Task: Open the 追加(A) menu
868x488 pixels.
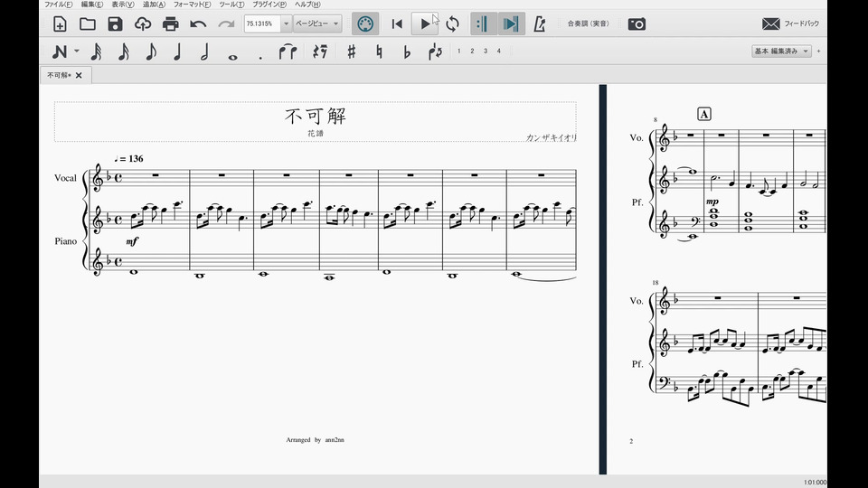Action: pyautogui.click(x=154, y=5)
